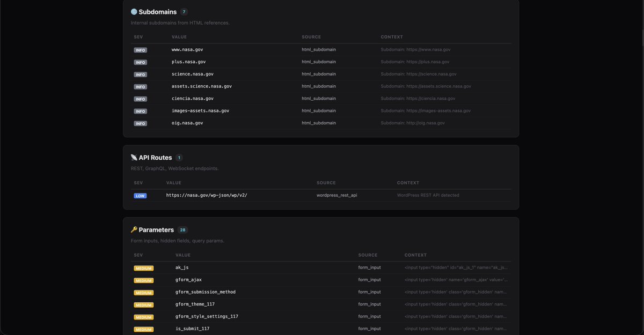Image resolution: width=644 pixels, height=335 pixels.
Task: Click context snippet in ak_js row
Action: point(456,267)
